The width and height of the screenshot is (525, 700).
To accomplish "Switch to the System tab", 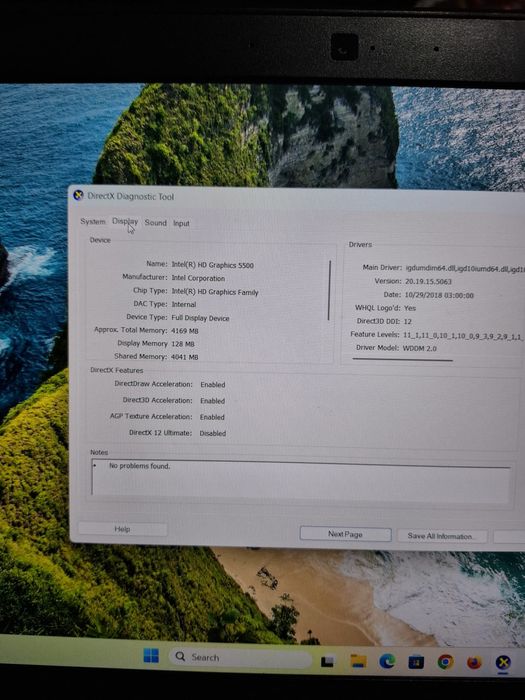I will [93, 221].
